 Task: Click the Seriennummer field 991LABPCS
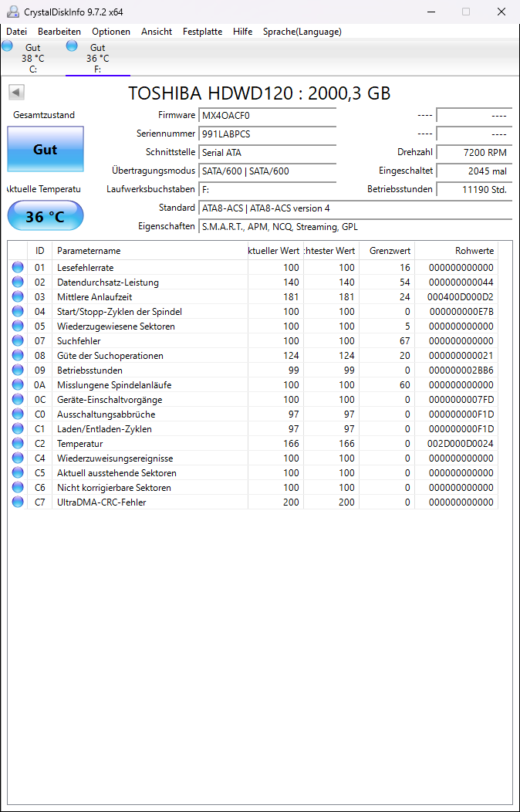click(x=267, y=134)
